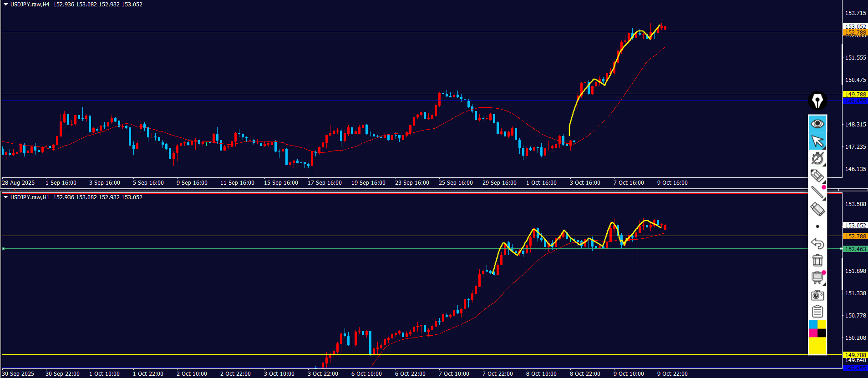Click the 152.463 green price level label
The height and width of the screenshot is (378, 868).
855,249
